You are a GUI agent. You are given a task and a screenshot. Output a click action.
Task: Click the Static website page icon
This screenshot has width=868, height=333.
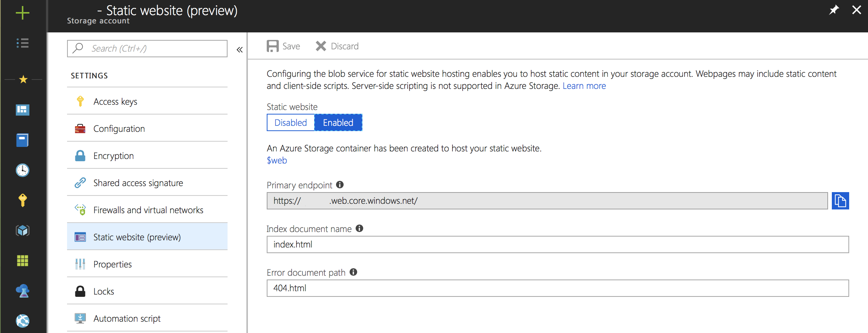80,237
